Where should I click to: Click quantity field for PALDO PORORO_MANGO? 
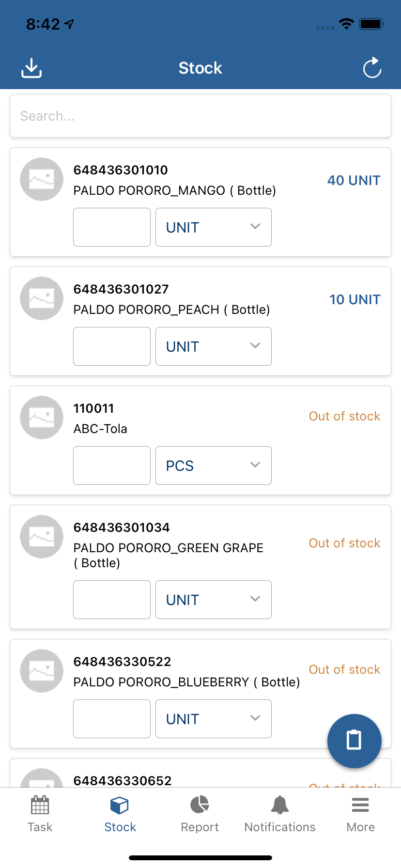coord(112,227)
